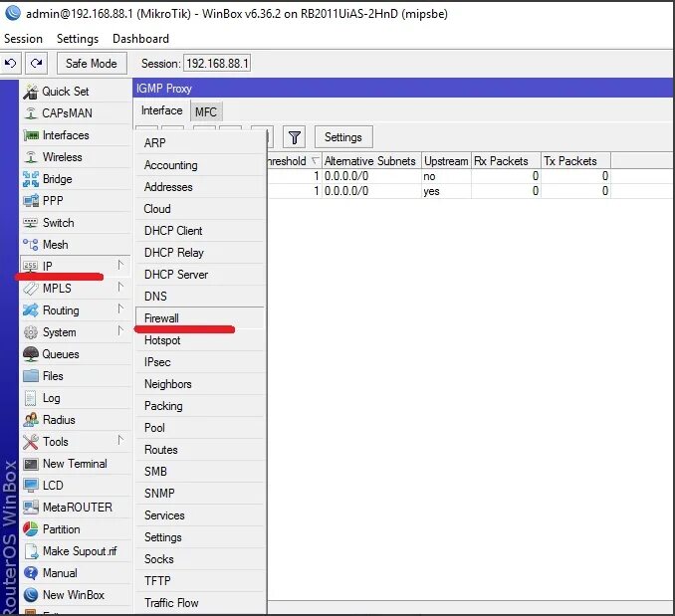Open PPP from the sidebar
Viewport: 675px width, 616px height.
[76, 201]
